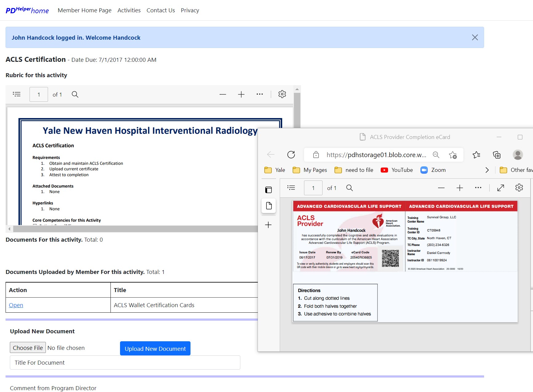Zoom out eCard PDF
The height and width of the screenshot is (392, 533).
(x=441, y=188)
